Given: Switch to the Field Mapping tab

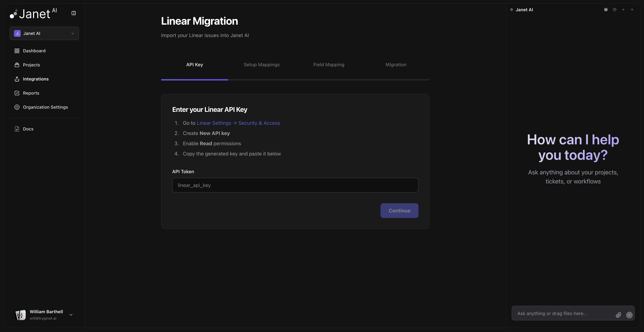Looking at the screenshot, I should point(329,64).
